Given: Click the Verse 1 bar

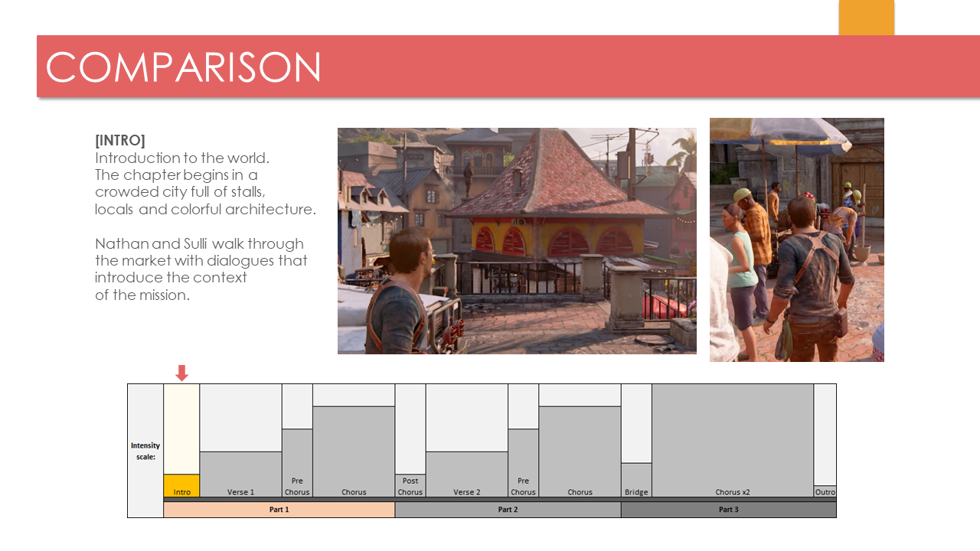Looking at the screenshot, I should [x=240, y=474].
